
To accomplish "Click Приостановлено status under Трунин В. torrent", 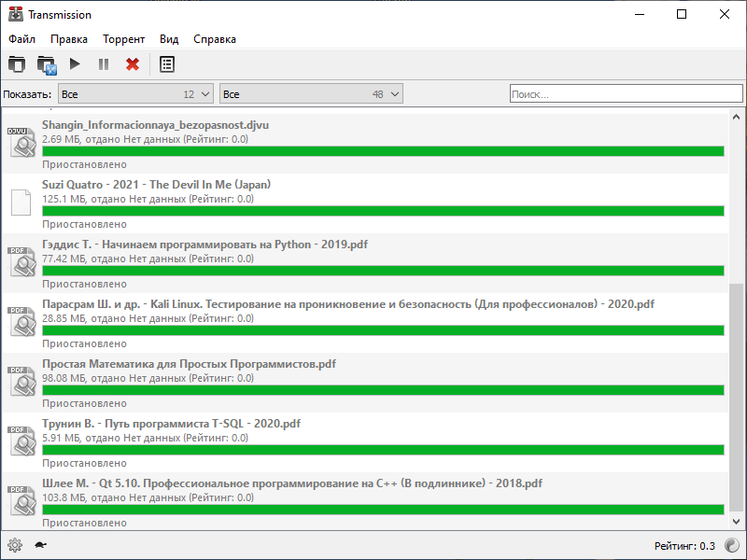I will tap(84, 463).
